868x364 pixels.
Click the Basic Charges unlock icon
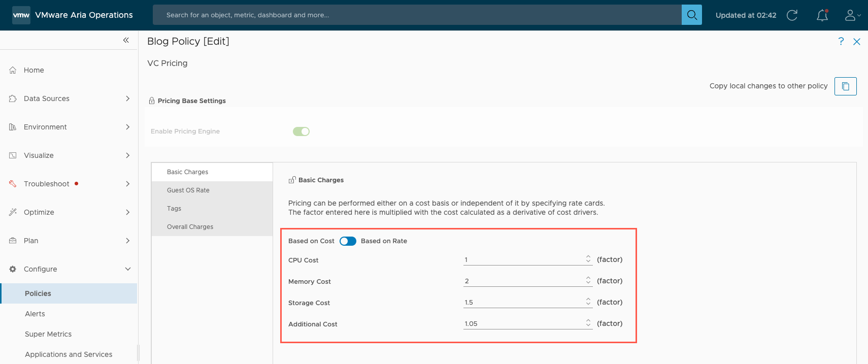[292, 180]
